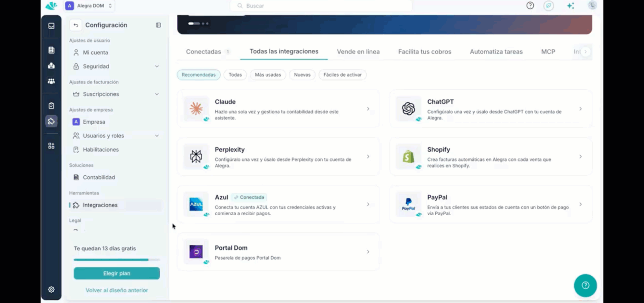Open the apps grid icon in dark sidebar

(x=51, y=146)
